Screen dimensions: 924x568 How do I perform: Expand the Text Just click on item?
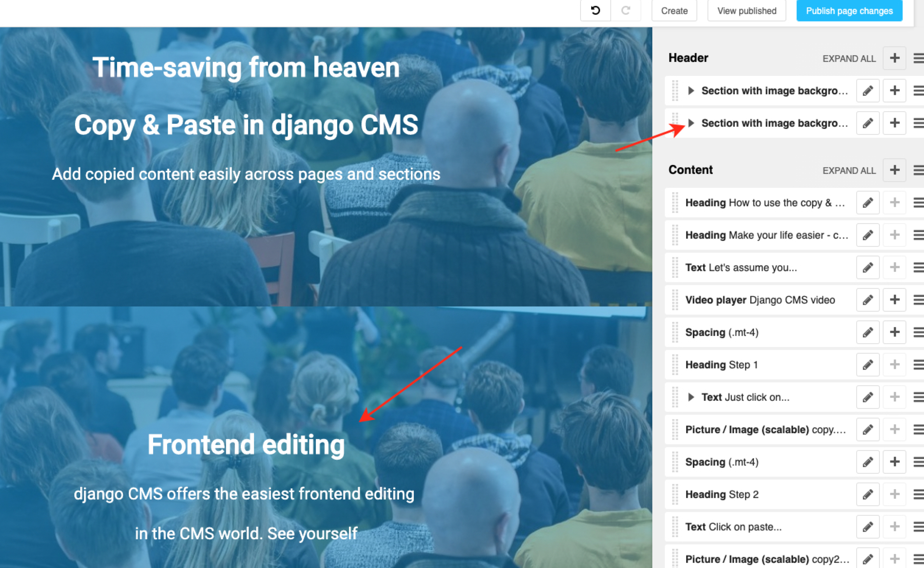click(x=691, y=397)
